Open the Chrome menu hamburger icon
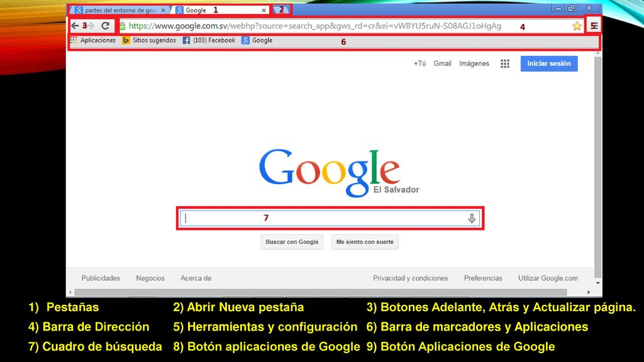Viewport: 644px width, 362px height. tap(594, 26)
